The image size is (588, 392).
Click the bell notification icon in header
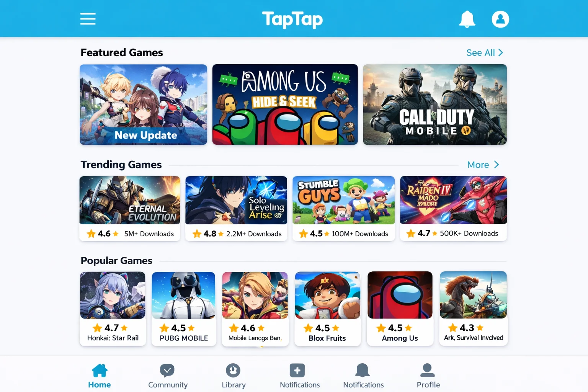click(x=467, y=19)
